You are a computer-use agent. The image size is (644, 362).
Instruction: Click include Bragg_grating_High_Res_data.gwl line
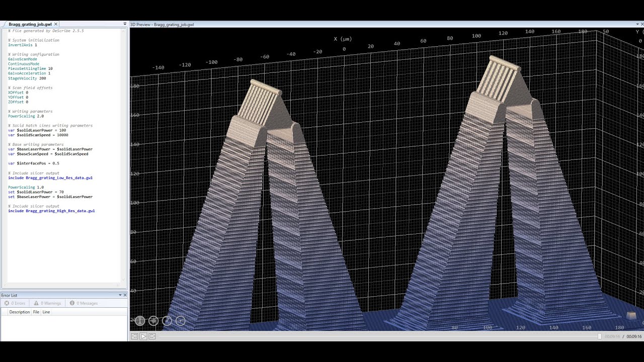pyautogui.click(x=51, y=211)
